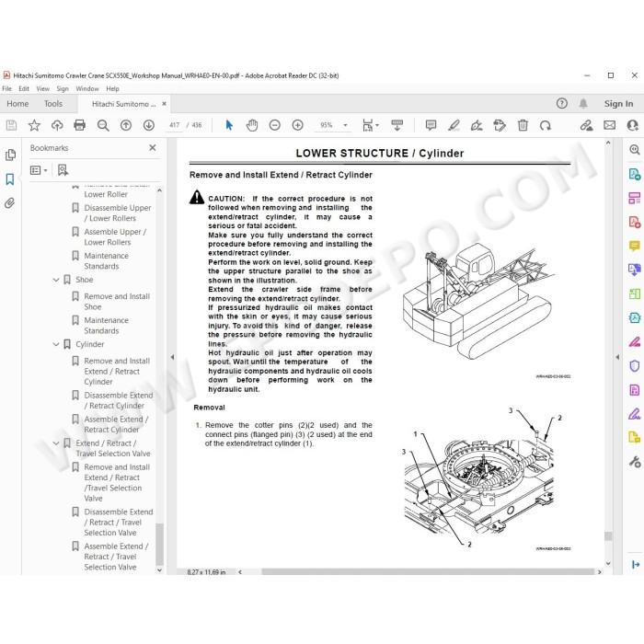Screen dimensions: 644x644
Task: Open More Tools wrench icon
Action: coord(635,462)
